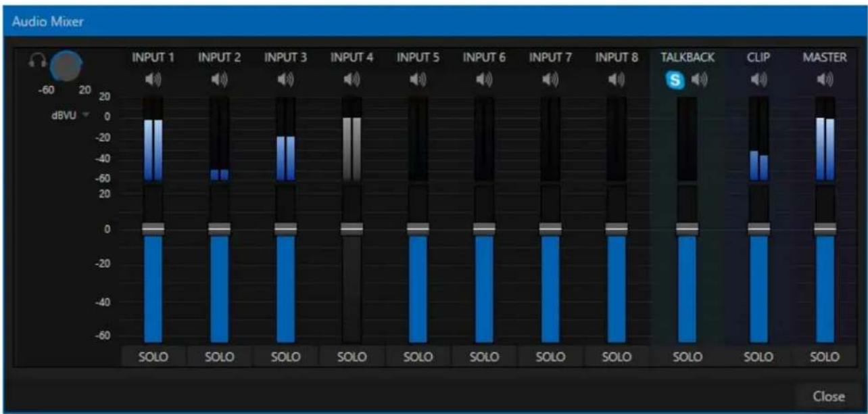This screenshot has width=868, height=414.
Task: Solo the TALKBACK channel
Action: [688, 356]
